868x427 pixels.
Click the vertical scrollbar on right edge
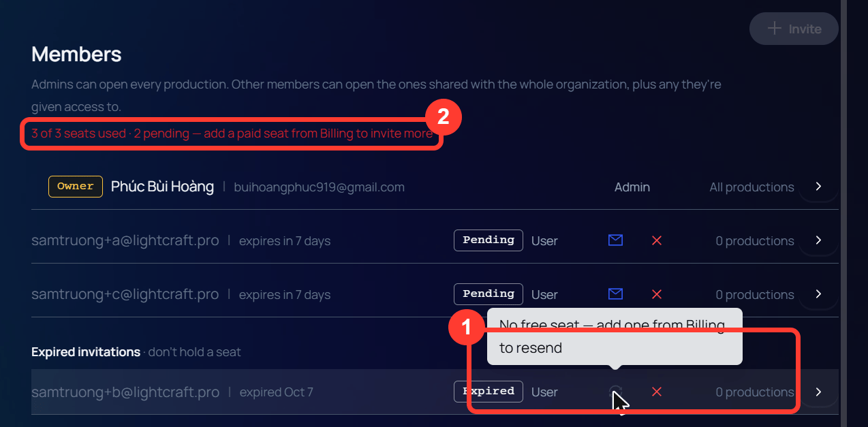[x=843, y=213]
